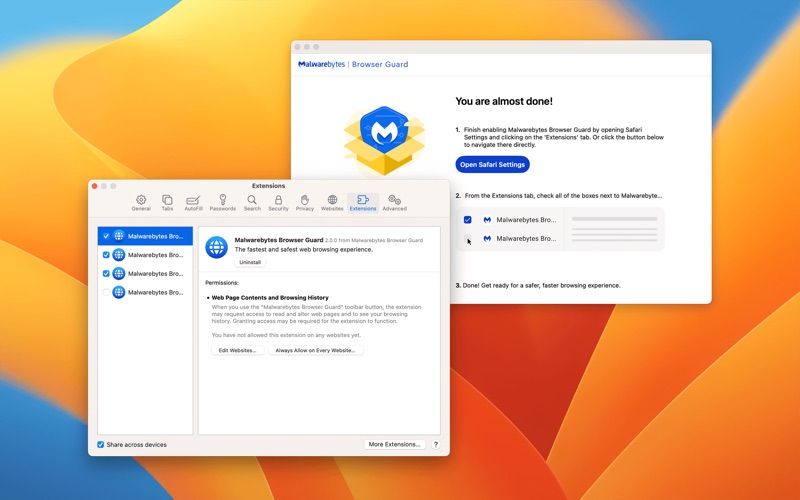
Task: Click the 'Permissions:' label
Action: pos(222,283)
